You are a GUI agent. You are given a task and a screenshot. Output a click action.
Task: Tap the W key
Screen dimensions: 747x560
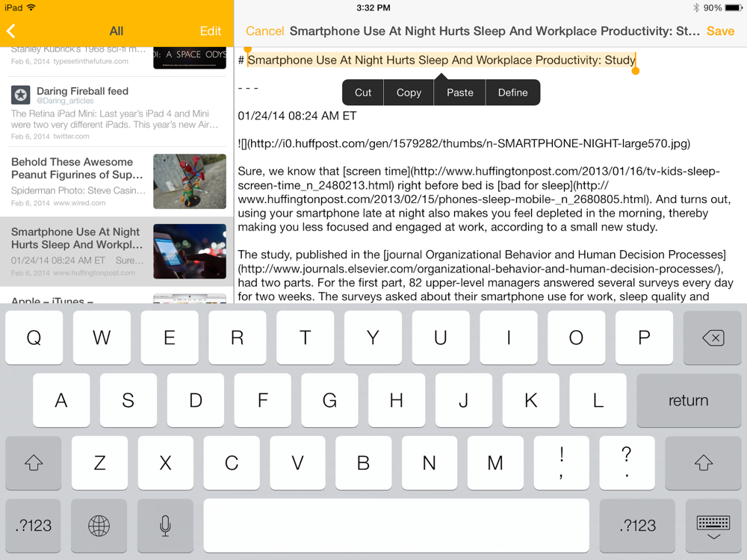(x=102, y=338)
